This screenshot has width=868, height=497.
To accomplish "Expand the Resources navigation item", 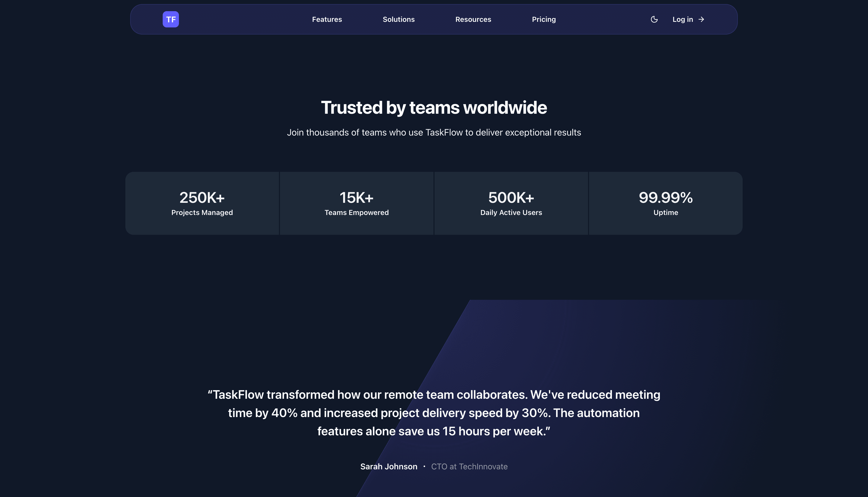I will (473, 20).
